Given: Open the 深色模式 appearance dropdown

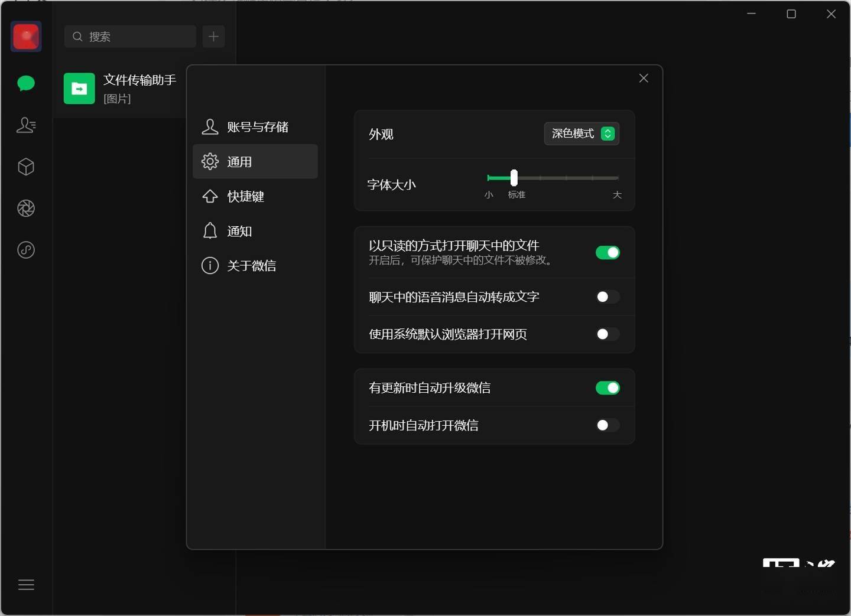Looking at the screenshot, I should (582, 133).
